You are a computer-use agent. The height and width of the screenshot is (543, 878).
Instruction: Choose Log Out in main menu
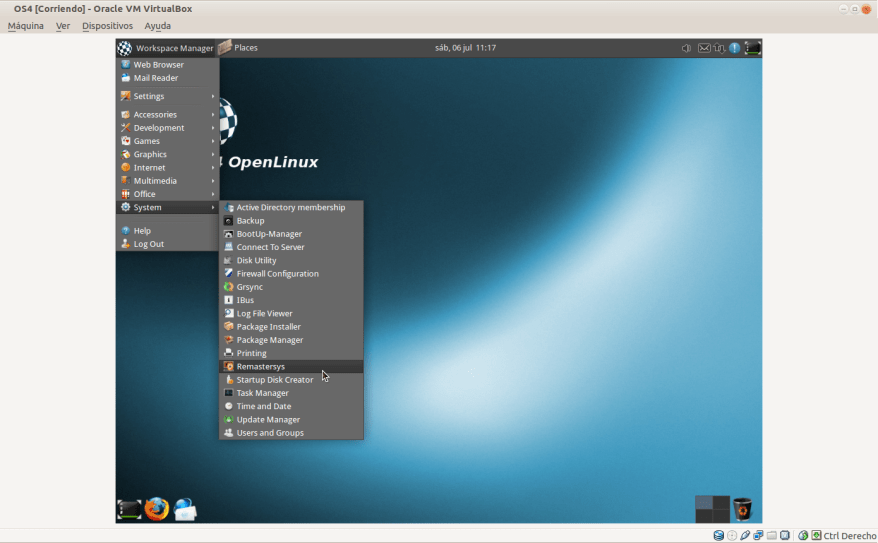(167, 244)
